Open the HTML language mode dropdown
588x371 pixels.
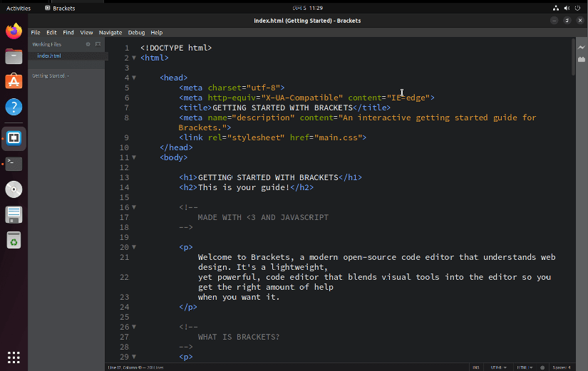pyautogui.click(x=525, y=367)
